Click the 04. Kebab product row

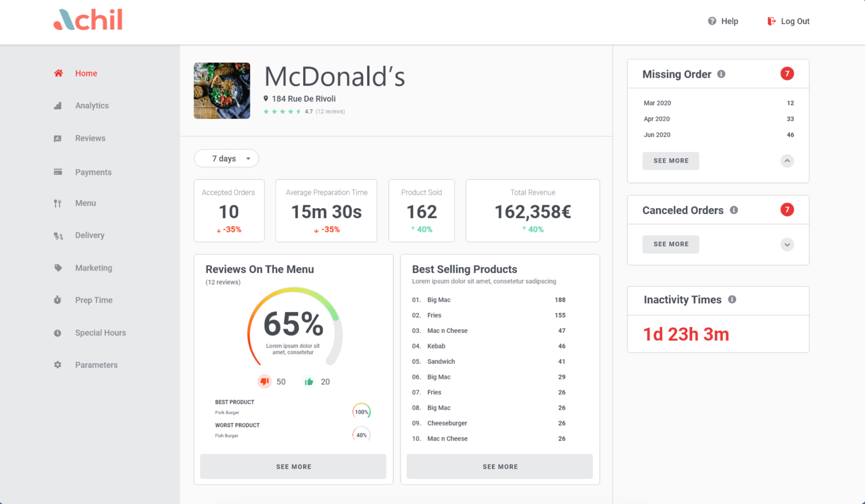point(489,346)
